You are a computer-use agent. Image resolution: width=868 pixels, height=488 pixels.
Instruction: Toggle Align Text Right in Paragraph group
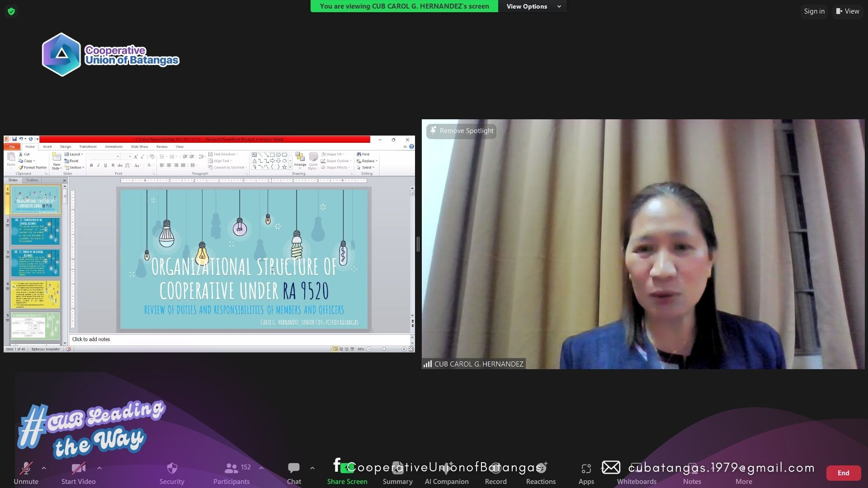tap(176, 165)
